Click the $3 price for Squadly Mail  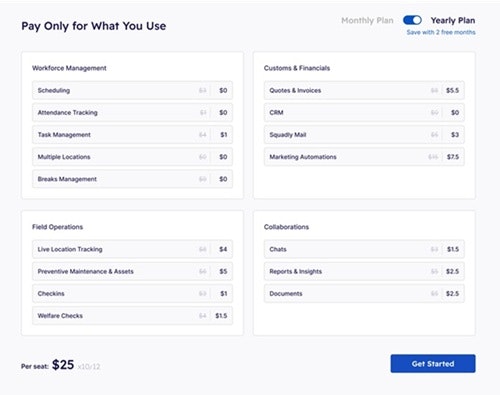pyautogui.click(x=455, y=135)
